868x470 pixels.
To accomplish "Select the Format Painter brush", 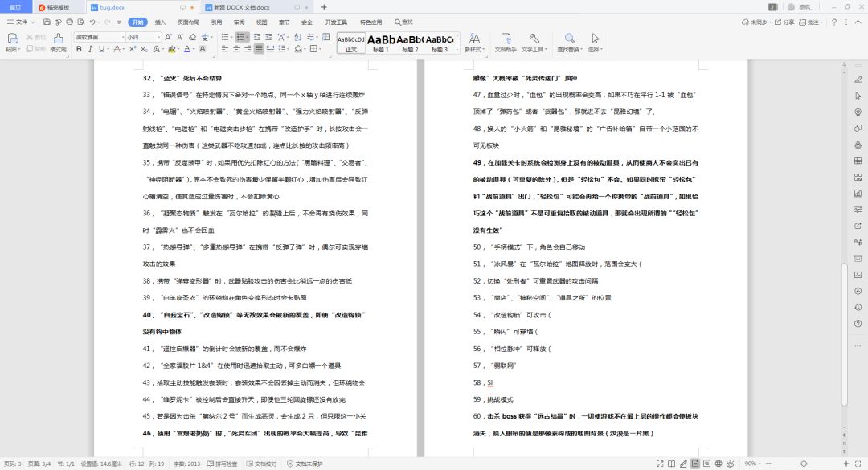I will [58, 39].
